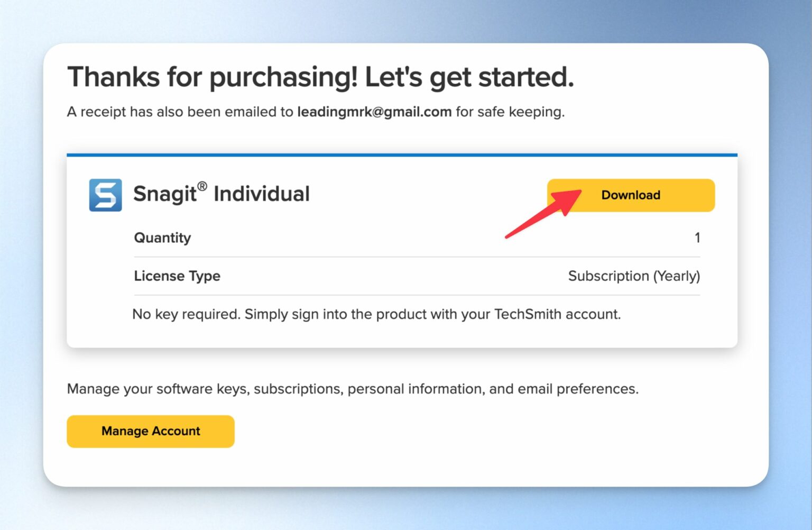Click the 'Thanks for purchasing!' heading
Viewport: 812px width, 530px height.
point(213,77)
